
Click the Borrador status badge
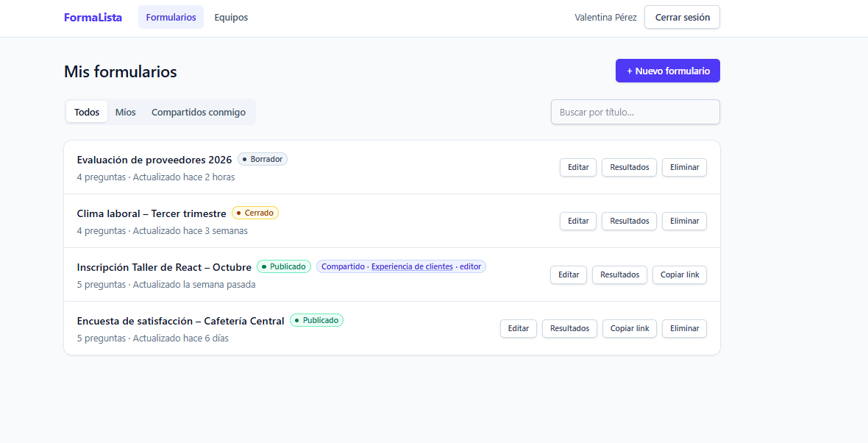(x=263, y=159)
